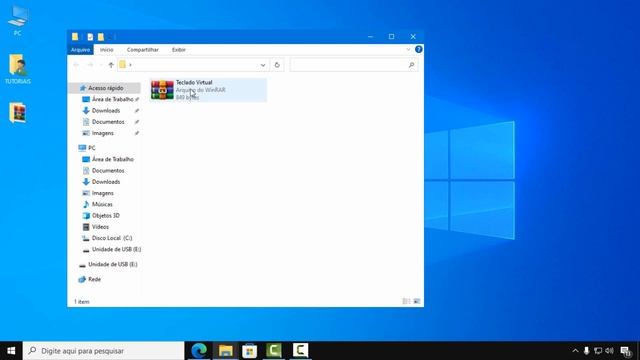Image resolution: width=640 pixels, height=360 pixels.
Task: Minimize the File Explorer window
Action: tap(370, 37)
